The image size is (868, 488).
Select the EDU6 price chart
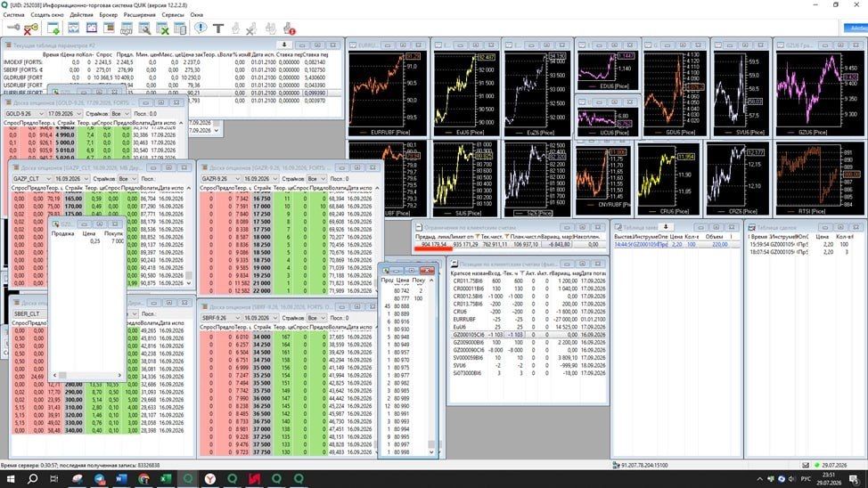(607, 71)
